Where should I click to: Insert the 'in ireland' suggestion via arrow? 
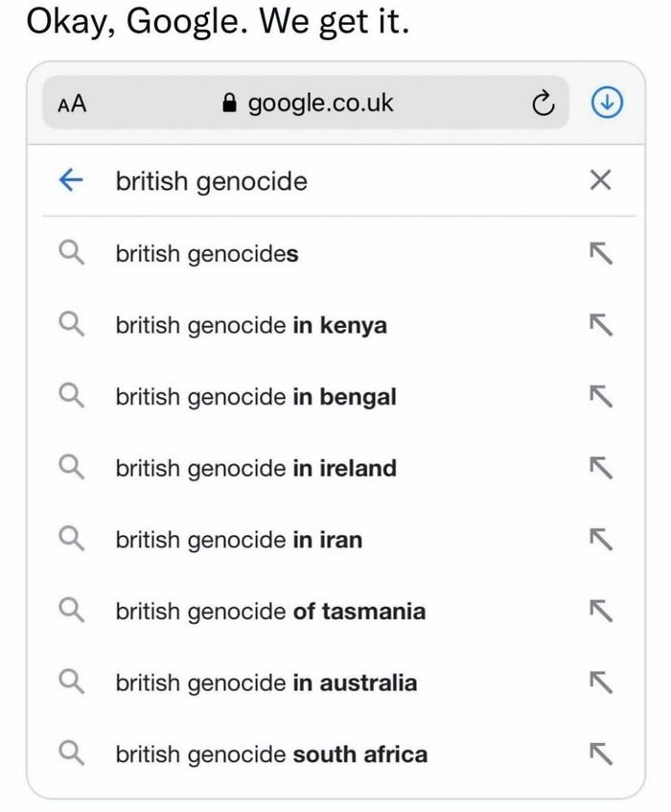(x=600, y=469)
